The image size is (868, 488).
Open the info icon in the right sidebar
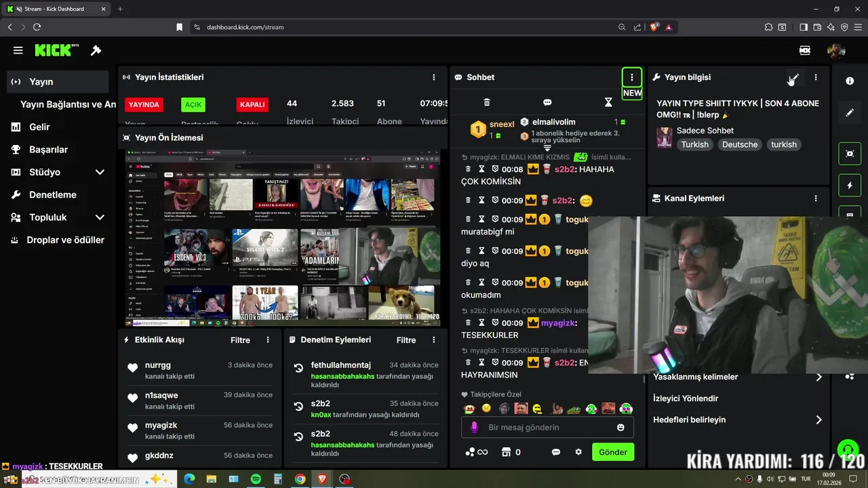[850, 81]
